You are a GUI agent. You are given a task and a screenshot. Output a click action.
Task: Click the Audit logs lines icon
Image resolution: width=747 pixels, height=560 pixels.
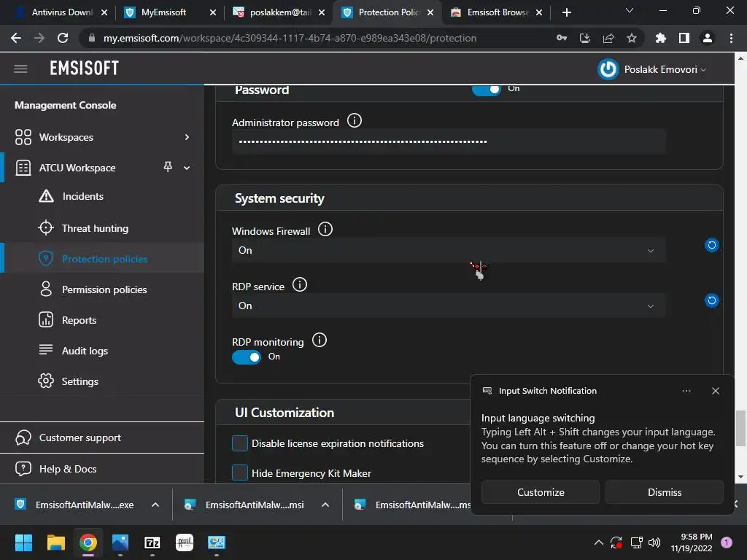point(46,349)
